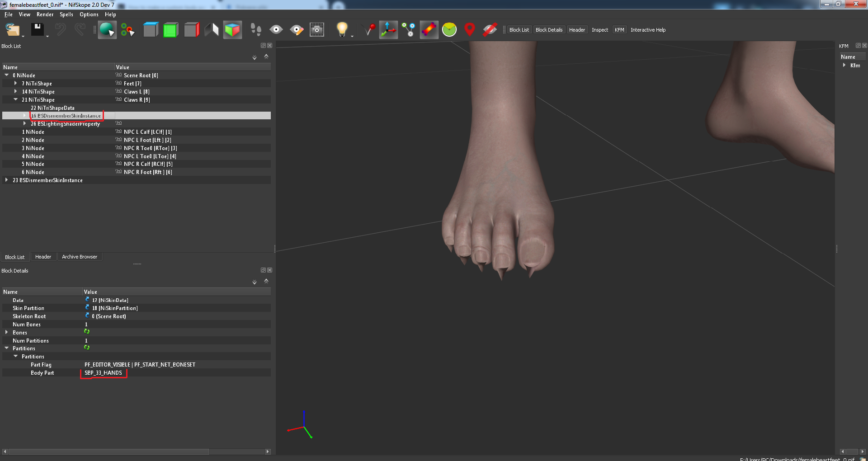Toggle the Header toolbar button

pyautogui.click(x=577, y=30)
